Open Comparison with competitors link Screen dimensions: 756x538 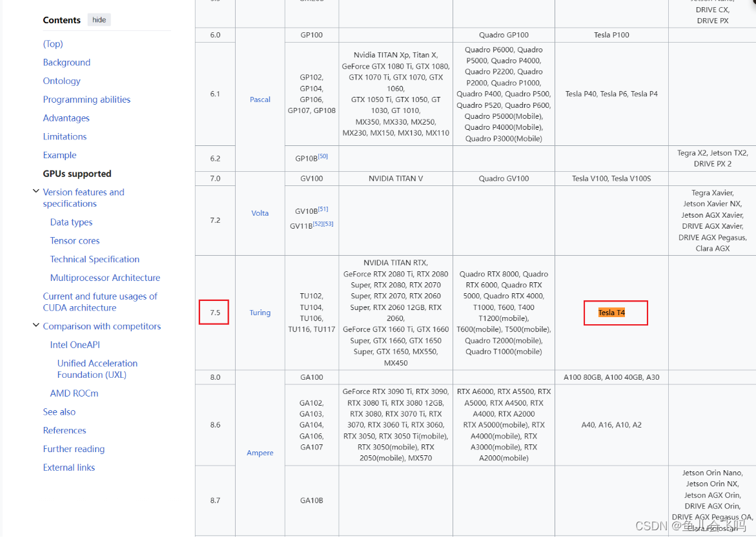[x=102, y=327]
